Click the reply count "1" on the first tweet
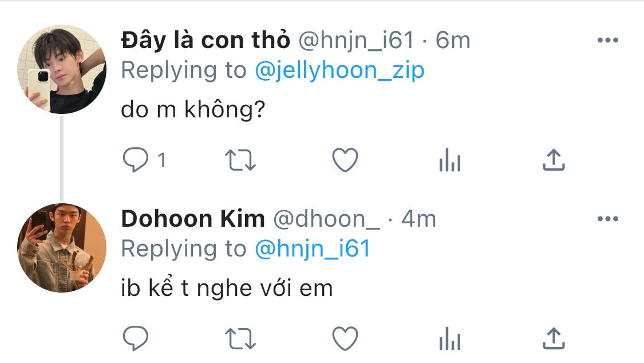644x363 pixels. coord(162,160)
